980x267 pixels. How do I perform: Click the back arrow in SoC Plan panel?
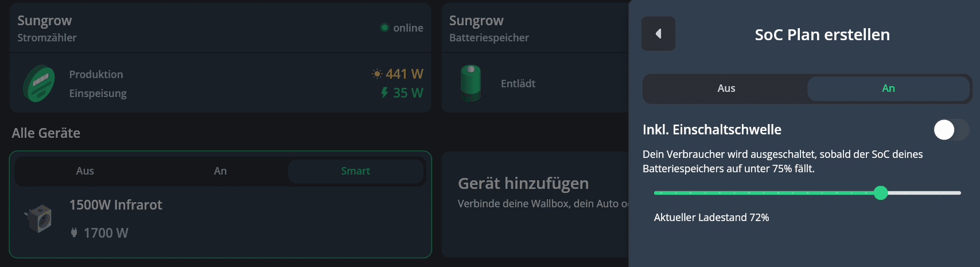point(658,34)
